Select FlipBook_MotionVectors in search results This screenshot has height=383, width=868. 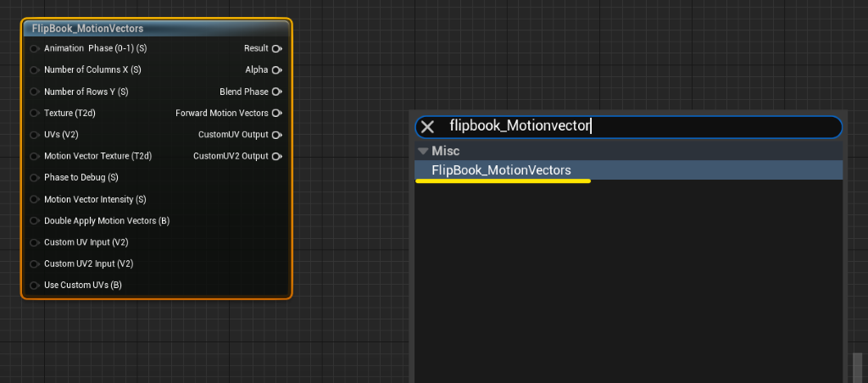628,170
